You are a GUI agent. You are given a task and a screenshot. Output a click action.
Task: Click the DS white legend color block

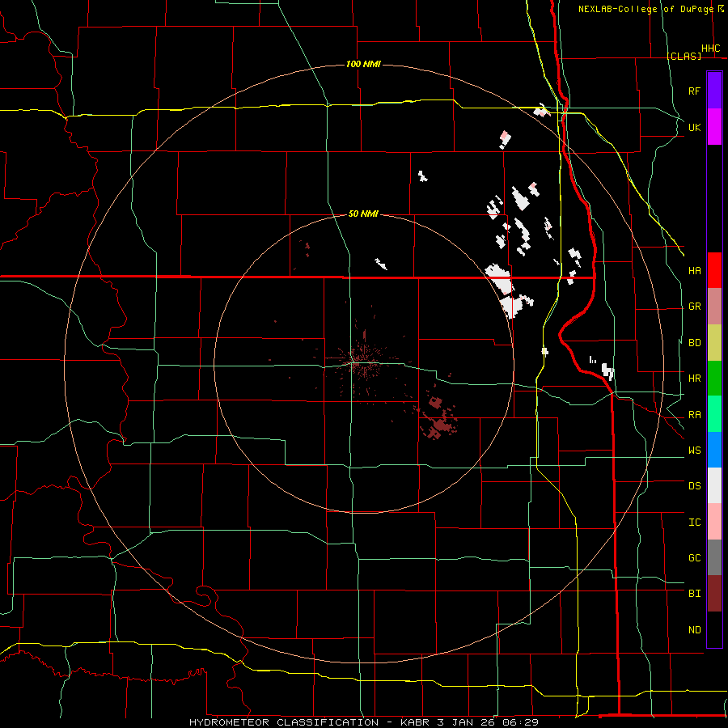pyautogui.click(x=714, y=485)
